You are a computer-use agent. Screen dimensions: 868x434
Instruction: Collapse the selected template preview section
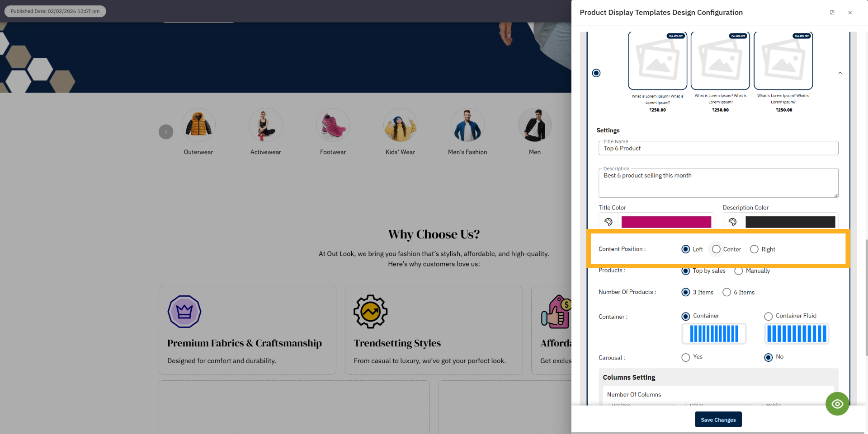click(840, 73)
